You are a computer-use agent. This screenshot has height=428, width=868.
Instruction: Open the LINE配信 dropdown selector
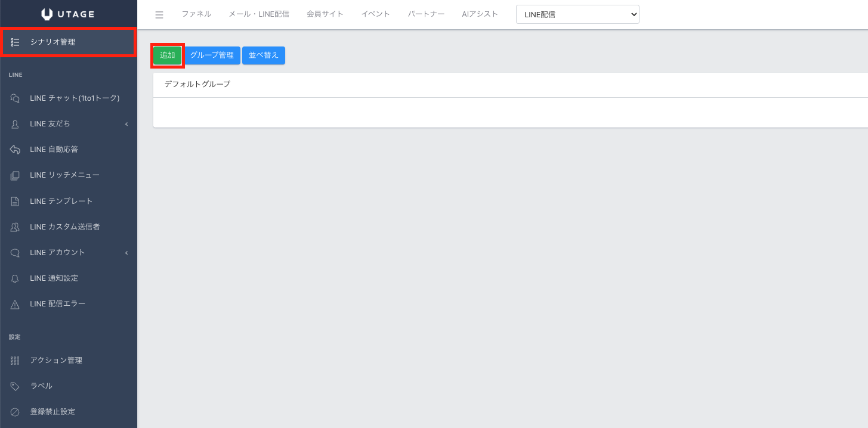click(x=577, y=15)
